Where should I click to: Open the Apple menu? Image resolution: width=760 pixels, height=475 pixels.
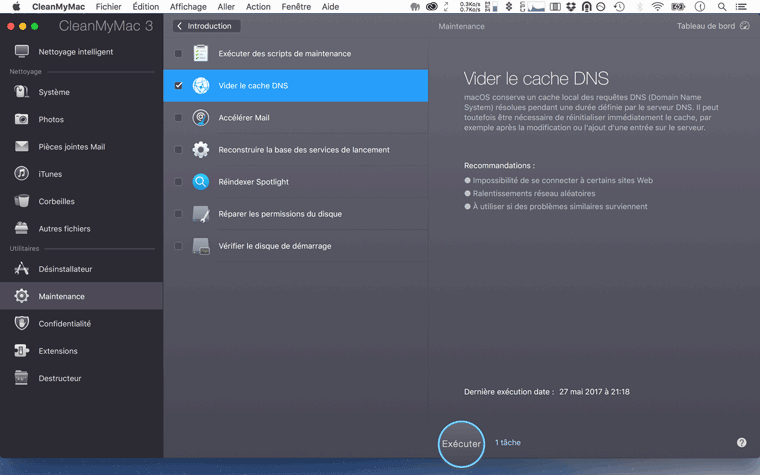(16, 7)
